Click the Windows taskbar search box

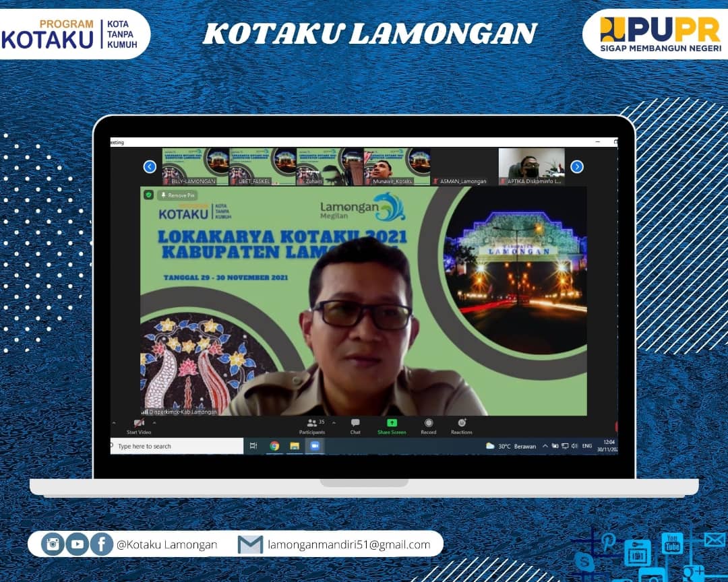177,446
